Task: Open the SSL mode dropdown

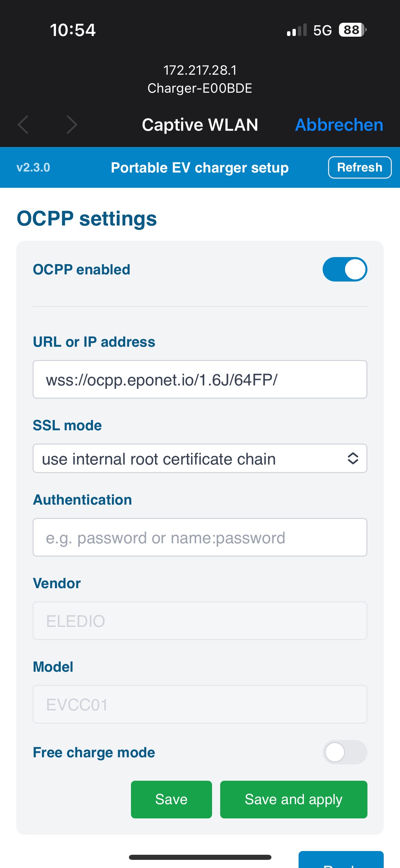Action: click(x=200, y=458)
